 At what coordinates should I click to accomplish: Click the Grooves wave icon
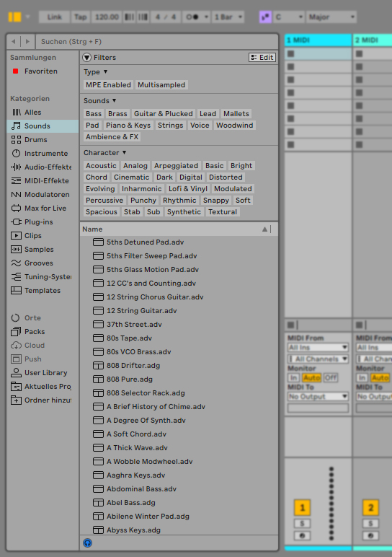[x=16, y=263]
